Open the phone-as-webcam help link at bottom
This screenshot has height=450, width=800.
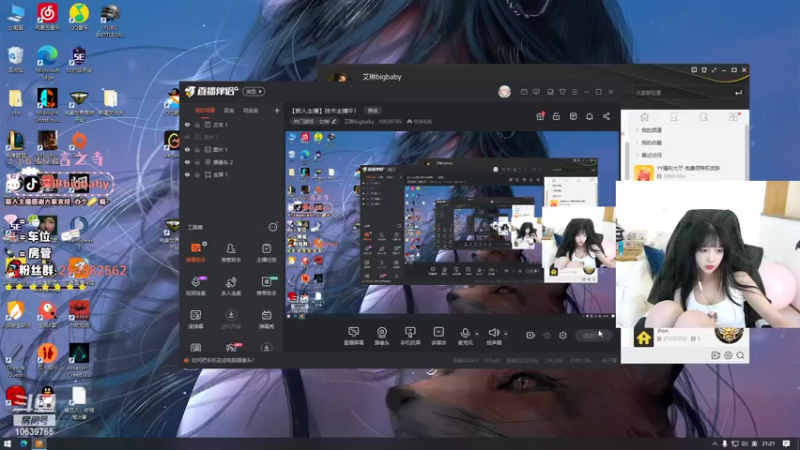coord(222,360)
